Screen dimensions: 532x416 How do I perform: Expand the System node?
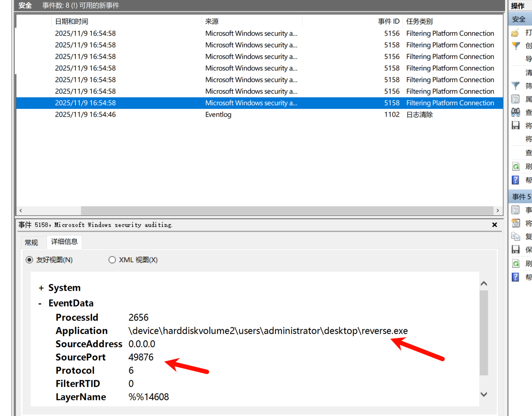coord(41,288)
